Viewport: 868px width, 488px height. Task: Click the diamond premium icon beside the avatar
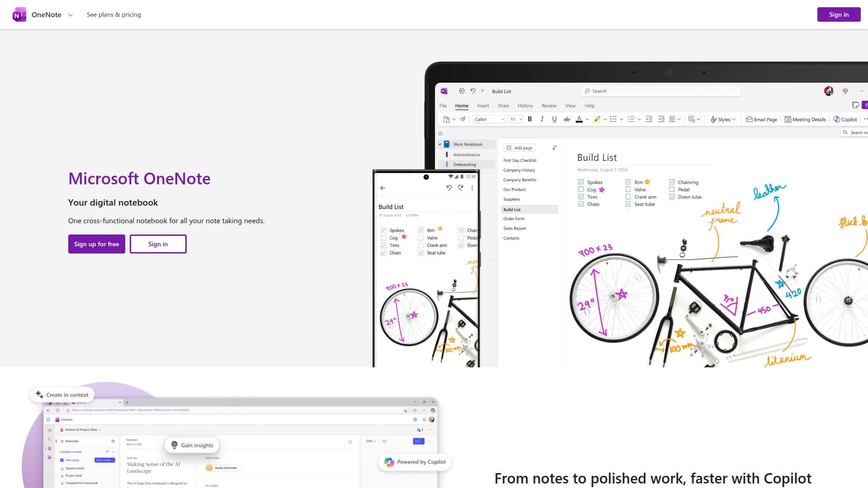[845, 91]
